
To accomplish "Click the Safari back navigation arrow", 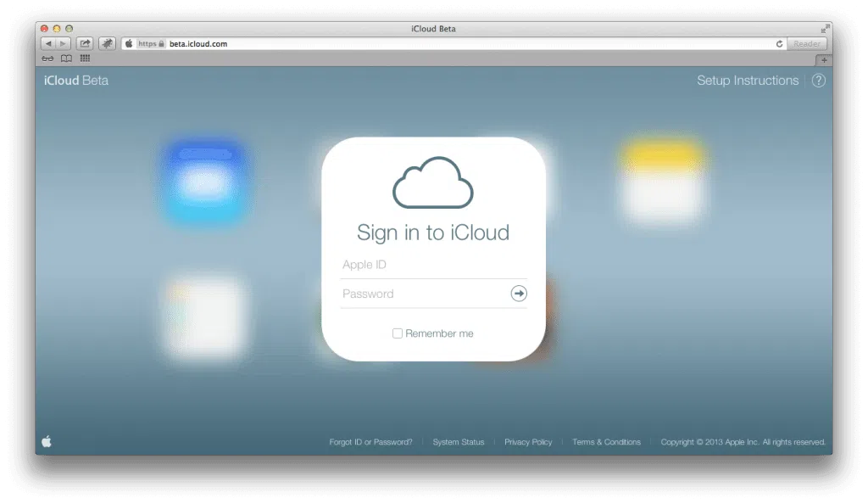I will click(x=48, y=43).
